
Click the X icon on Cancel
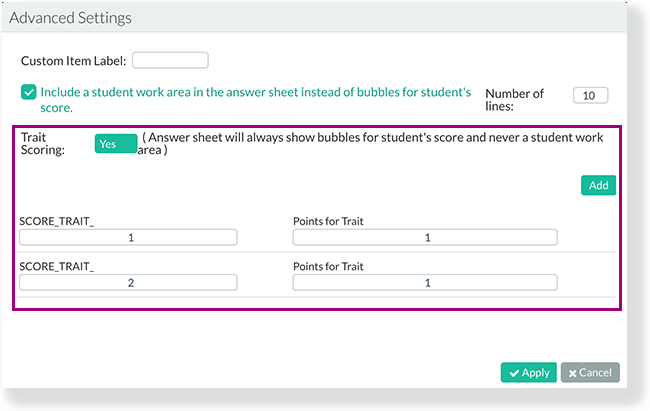point(572,373)
